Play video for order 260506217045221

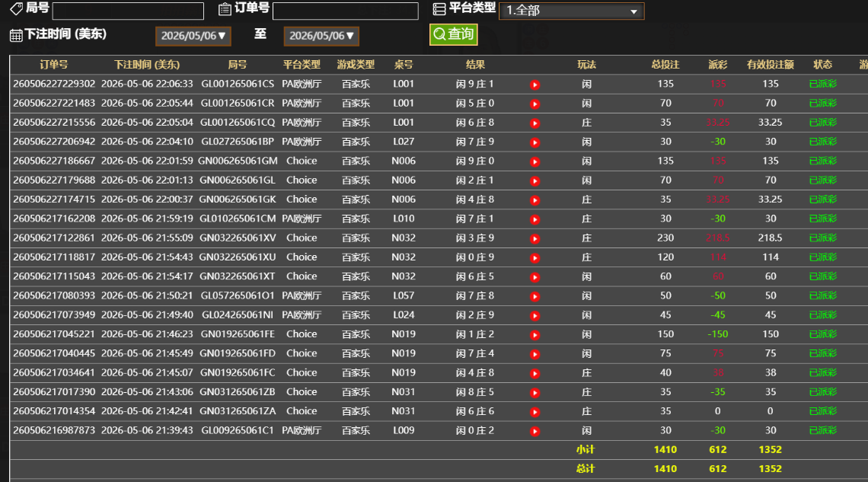click(x=535, y=335)
